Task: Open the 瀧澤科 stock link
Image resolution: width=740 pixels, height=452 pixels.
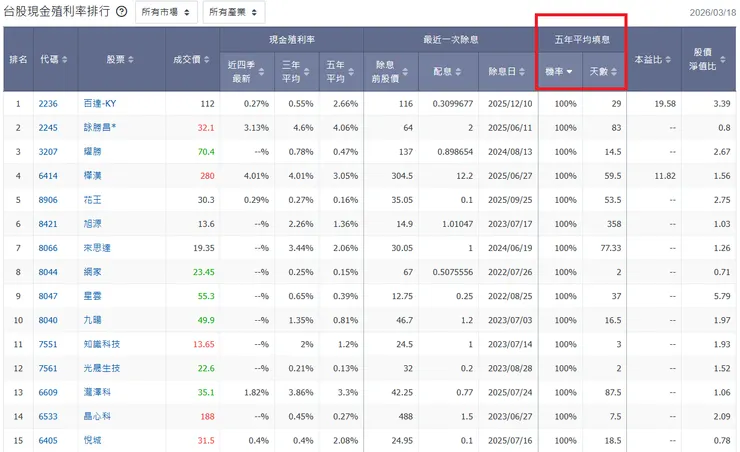Action: (97, 392)
